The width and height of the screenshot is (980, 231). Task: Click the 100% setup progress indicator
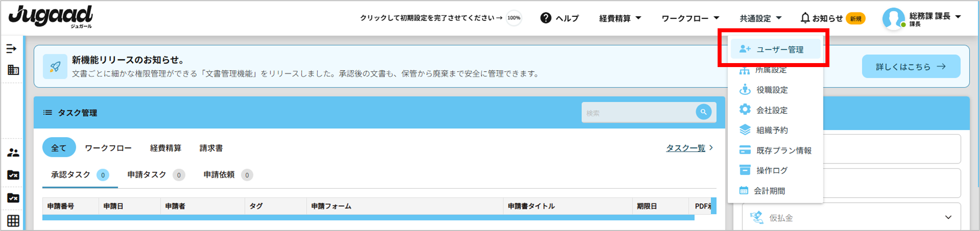513,18
